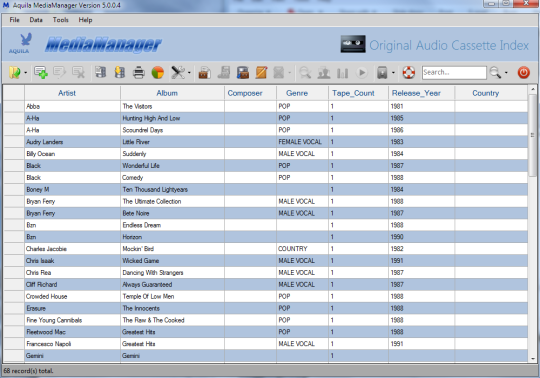
Task: Click the grayed play button
Action: pyautogui.click(x=362, y=73)
